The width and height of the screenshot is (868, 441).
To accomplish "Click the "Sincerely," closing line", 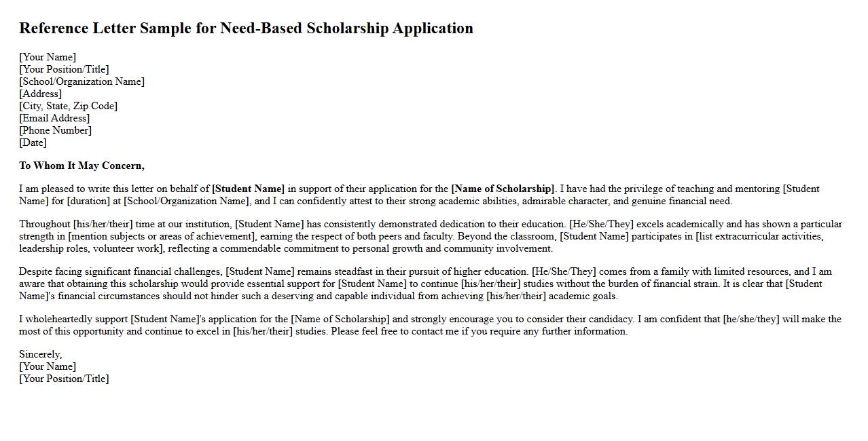I will [x=40, y=354].
